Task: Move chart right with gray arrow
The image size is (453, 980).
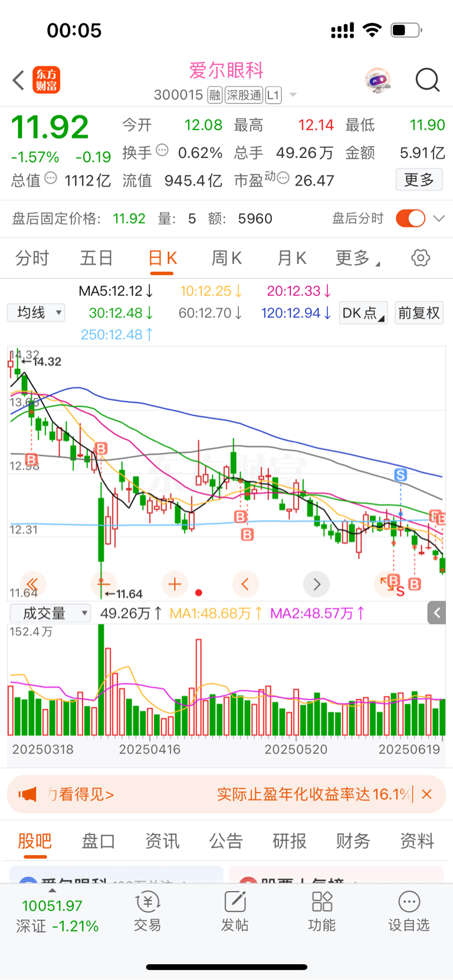Action: [317, 584]
